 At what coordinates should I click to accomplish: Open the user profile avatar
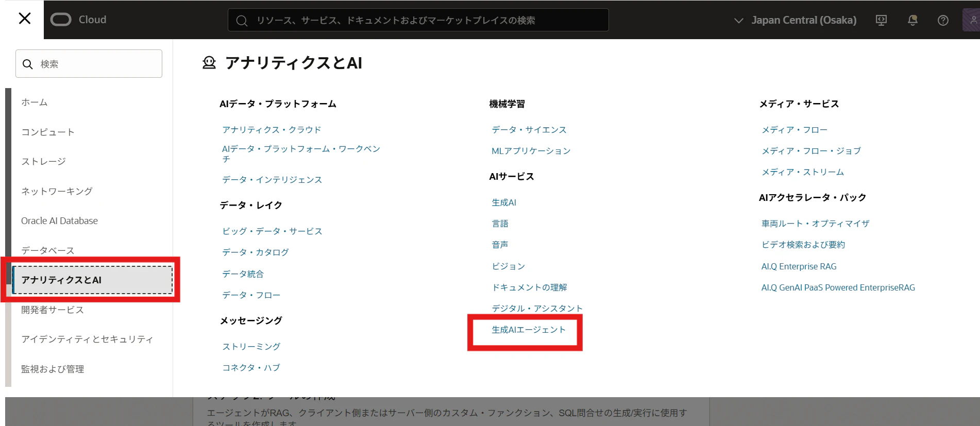coord(972,20)
